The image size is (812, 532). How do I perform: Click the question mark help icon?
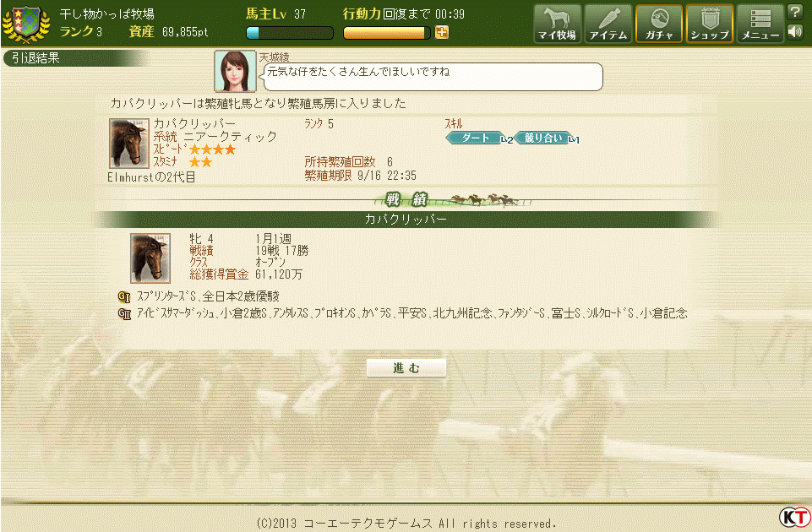tap(794, 12)
